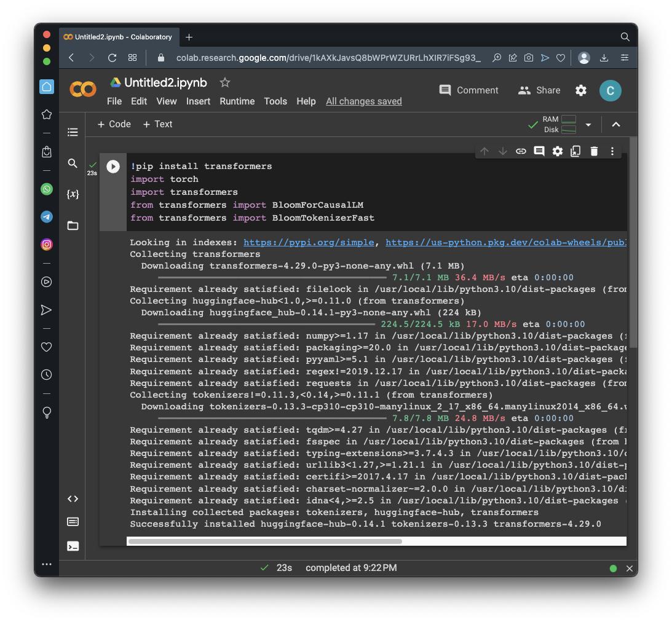Mirror cell in tab icon
The image size is (672, 622).
pos(575,151)
